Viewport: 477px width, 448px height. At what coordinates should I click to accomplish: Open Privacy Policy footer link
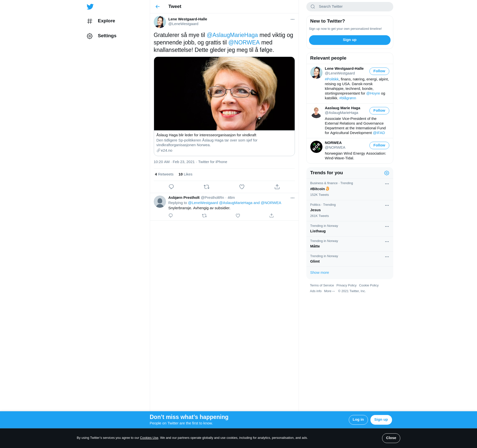[x=346, y=285]
